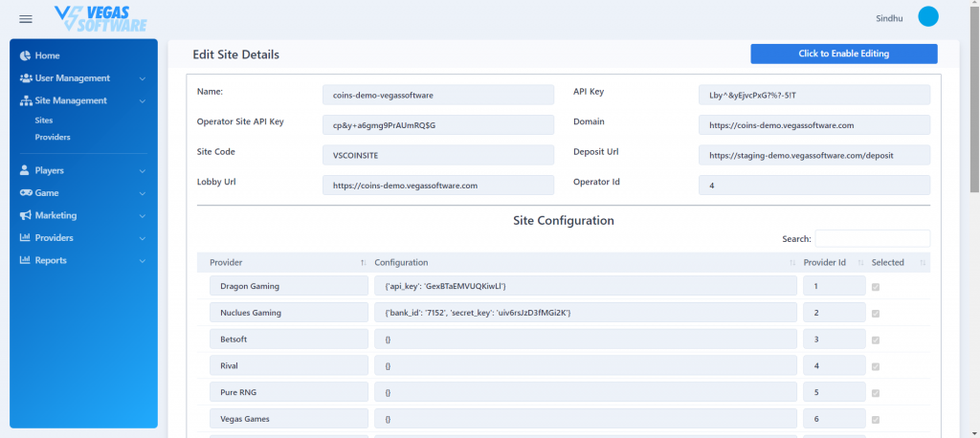The width and height of the screenshot is (980, 438).
Task: Click the Game controller icon
Action: coord(26,193)
